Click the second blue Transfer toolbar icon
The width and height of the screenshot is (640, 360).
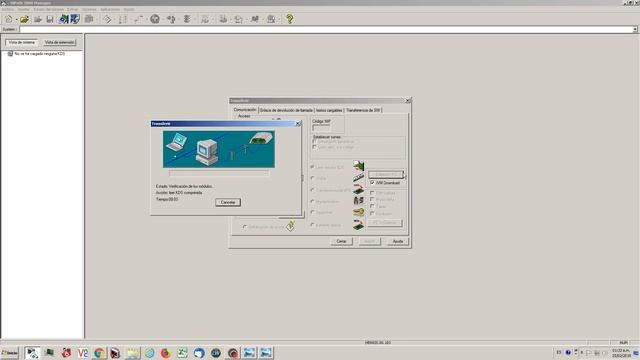tap(75, 19)
